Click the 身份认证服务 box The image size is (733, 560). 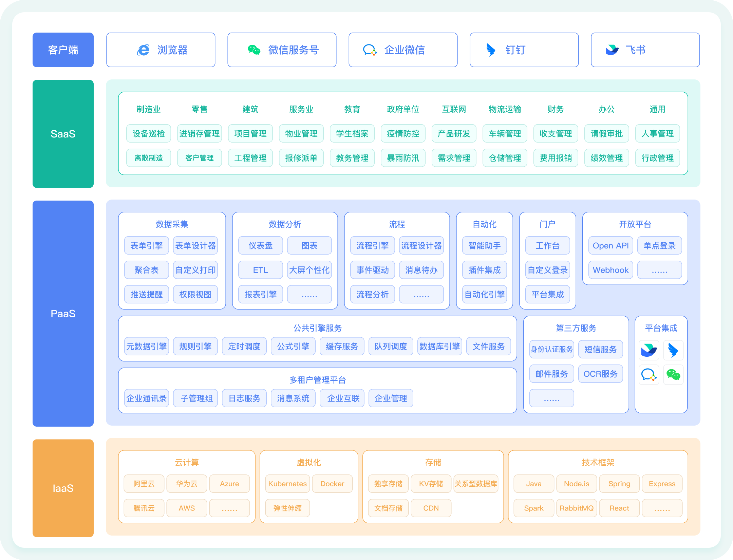coord(552,349)
